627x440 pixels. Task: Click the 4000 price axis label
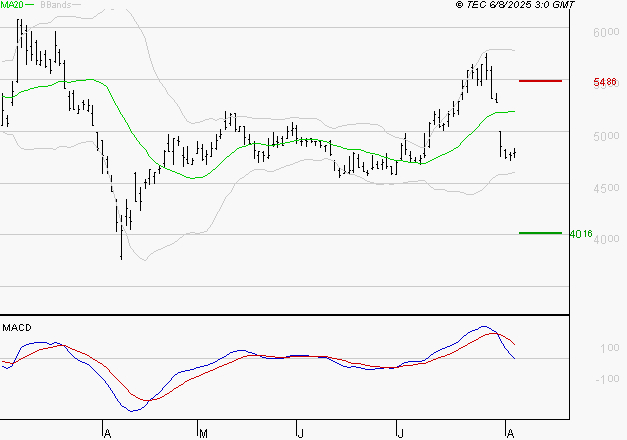click(x=606, y=239)
